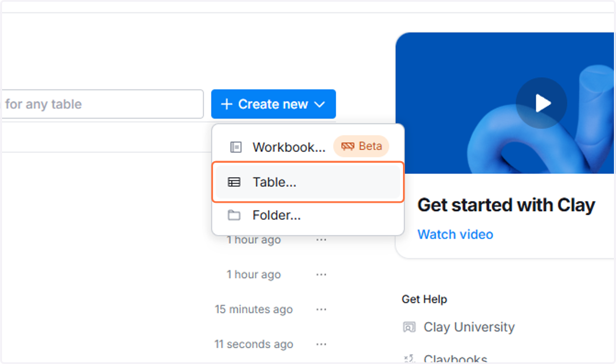This screenshot has height=364, width=616.
Task: Open more options for the '15 minutes ago' row
Action: click(x=321, y=310)
